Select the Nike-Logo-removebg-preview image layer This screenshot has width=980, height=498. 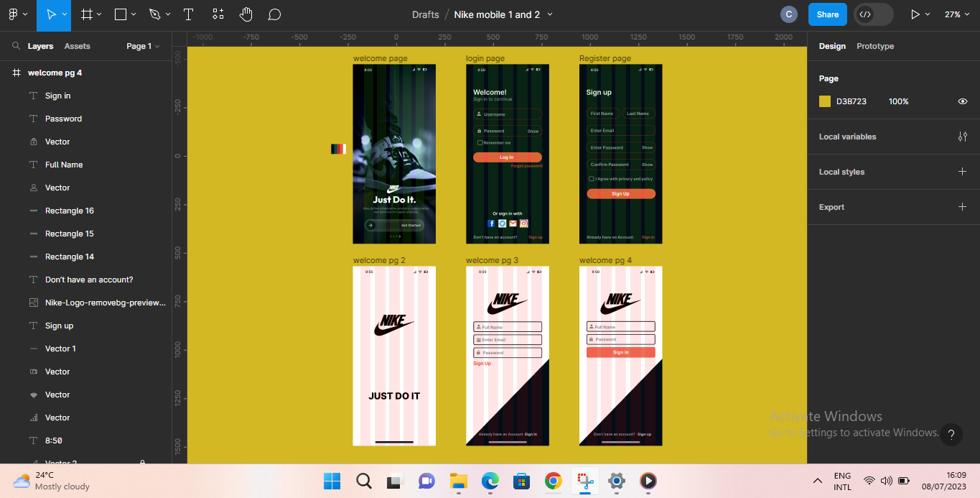coord(86,303)
